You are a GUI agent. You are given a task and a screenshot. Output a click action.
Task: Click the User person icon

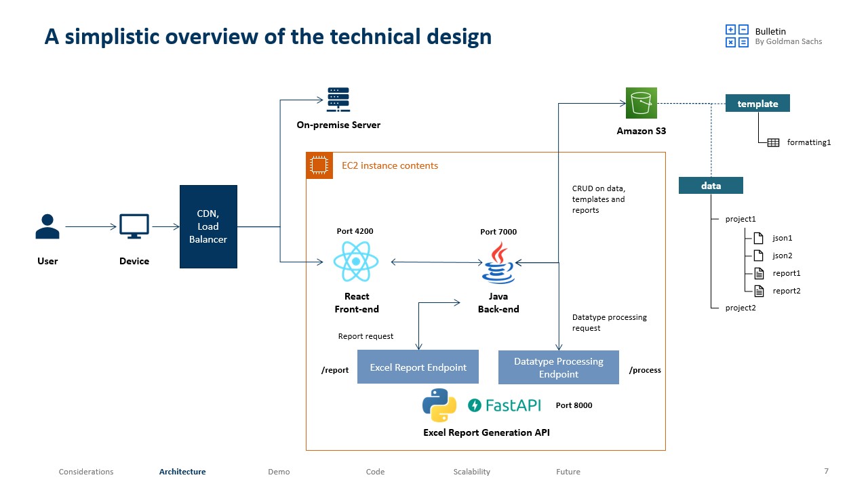47,226
